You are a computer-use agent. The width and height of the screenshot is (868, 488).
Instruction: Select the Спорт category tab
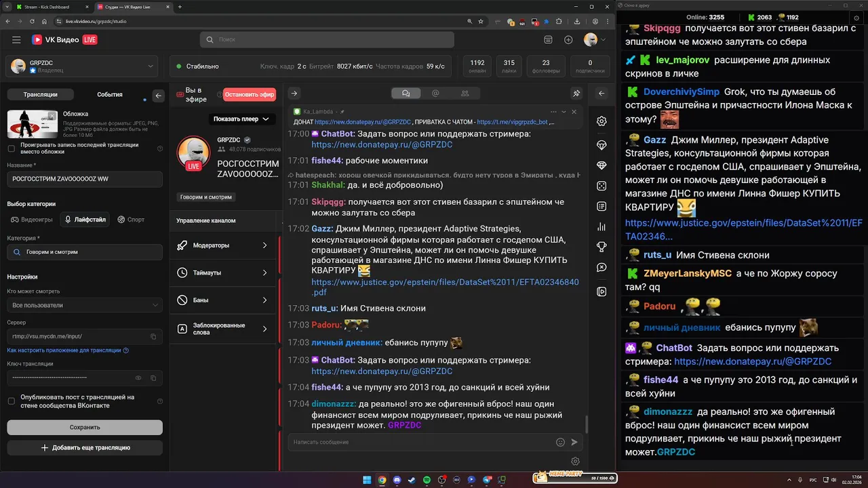pyautogui.click(x=131, y=220)
